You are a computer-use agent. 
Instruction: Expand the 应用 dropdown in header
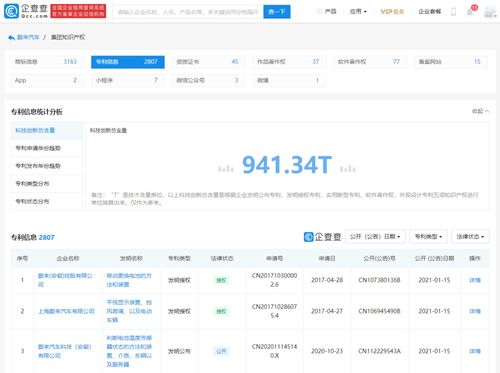pyautogui.click(x=358, y=12)
